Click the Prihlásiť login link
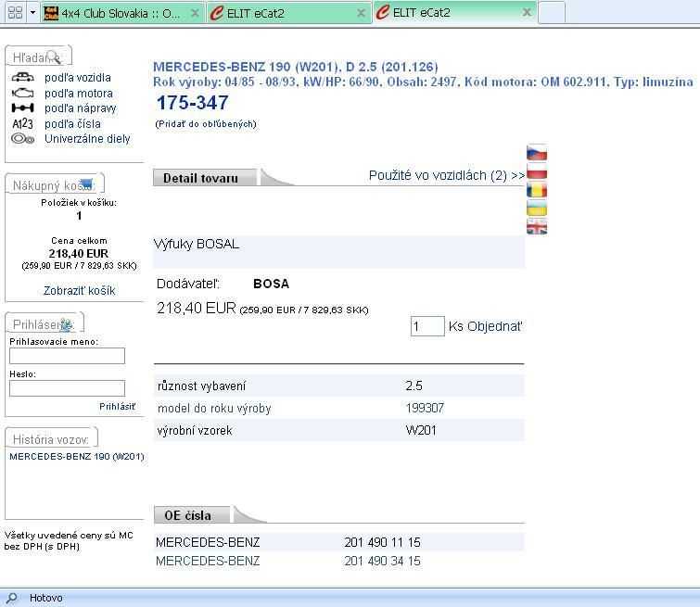The image size is (700, 607). (x=118, y=407)
